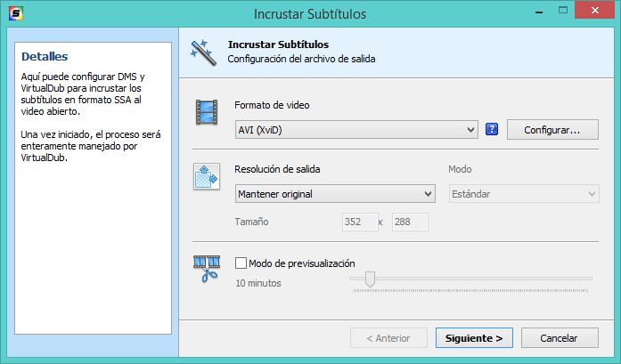Click the preview duration slider handle
The width and height of the screenshot is (621, 364).
(x=370, y=280)
